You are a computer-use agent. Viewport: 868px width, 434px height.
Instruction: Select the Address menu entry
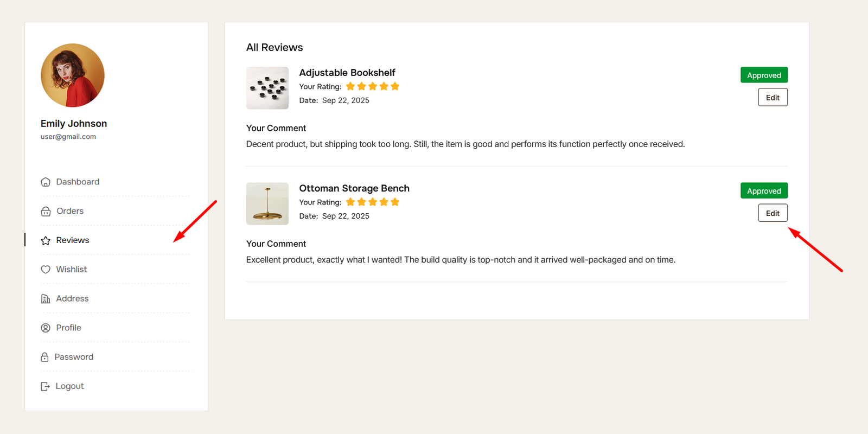coord(72,298)
